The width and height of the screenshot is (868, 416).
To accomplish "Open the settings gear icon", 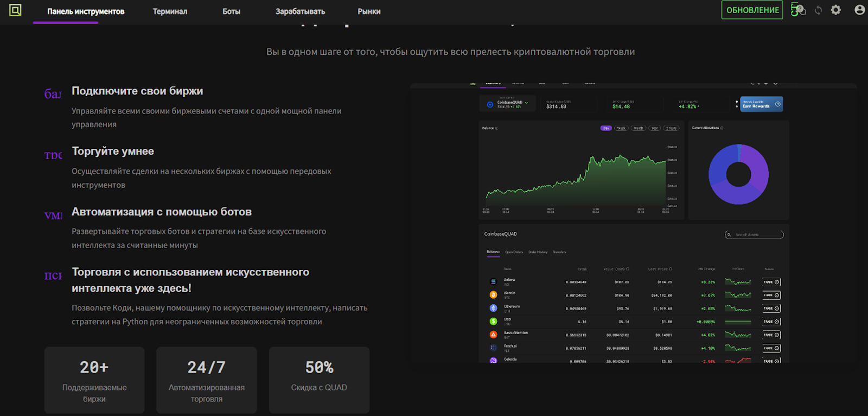I will click(x=836, y=10).
